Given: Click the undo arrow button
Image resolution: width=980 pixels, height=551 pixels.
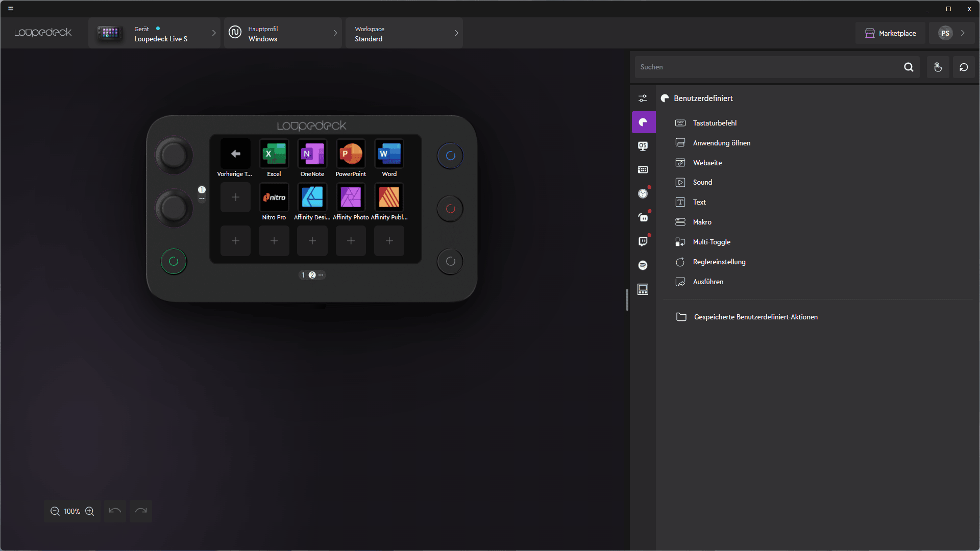Looking at the screenshot, I should (115, 511).
